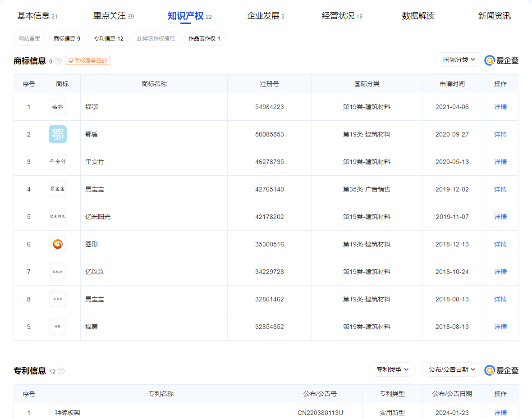Click the 平安竹 trademark thumbnail
The height and width of the screenshot is (419, 532).
[x=58, y=162]
